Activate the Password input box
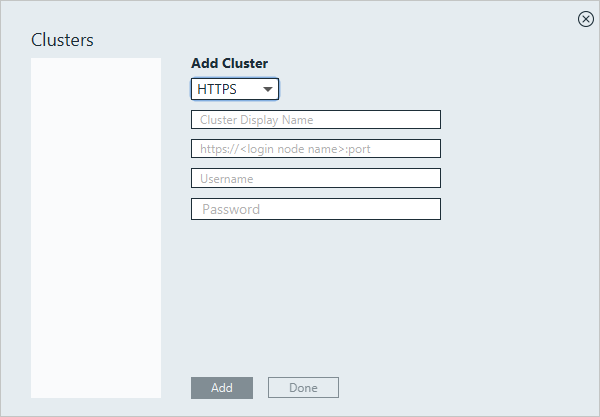This screenshot has width=600, height=417. click(x=316, y=209)
